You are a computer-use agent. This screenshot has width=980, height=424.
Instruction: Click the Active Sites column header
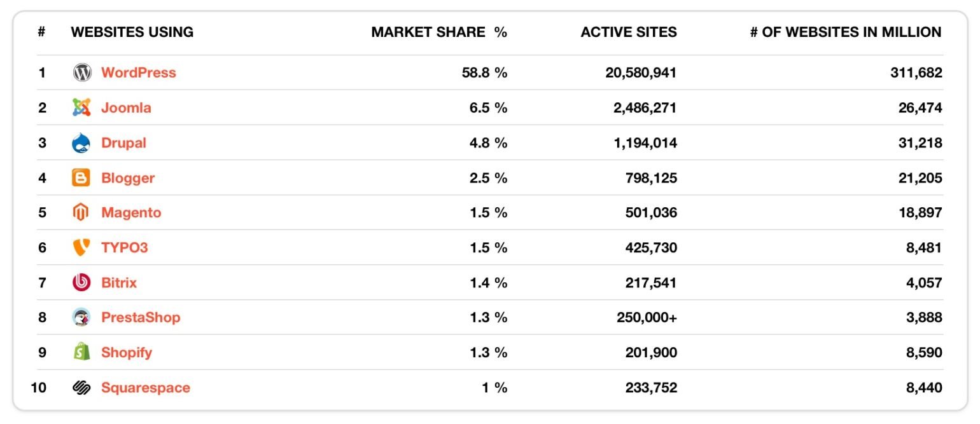629,32
